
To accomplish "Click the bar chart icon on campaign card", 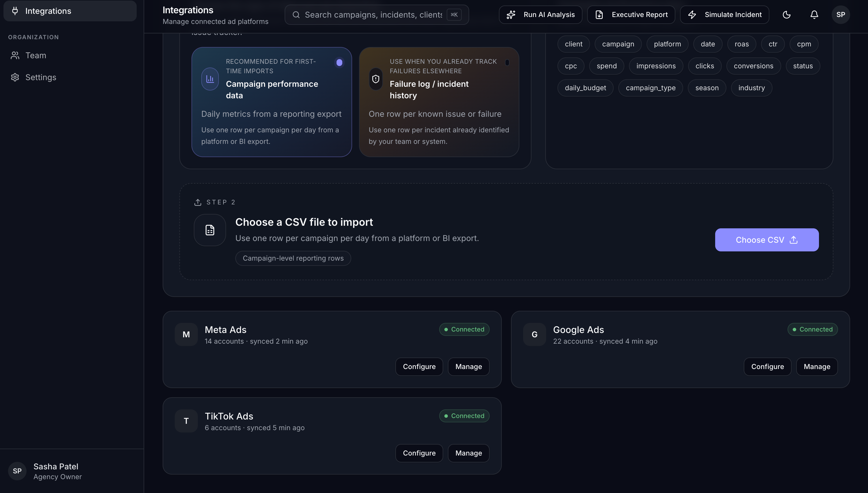I will pyautogui.click(x=210, y=79).
